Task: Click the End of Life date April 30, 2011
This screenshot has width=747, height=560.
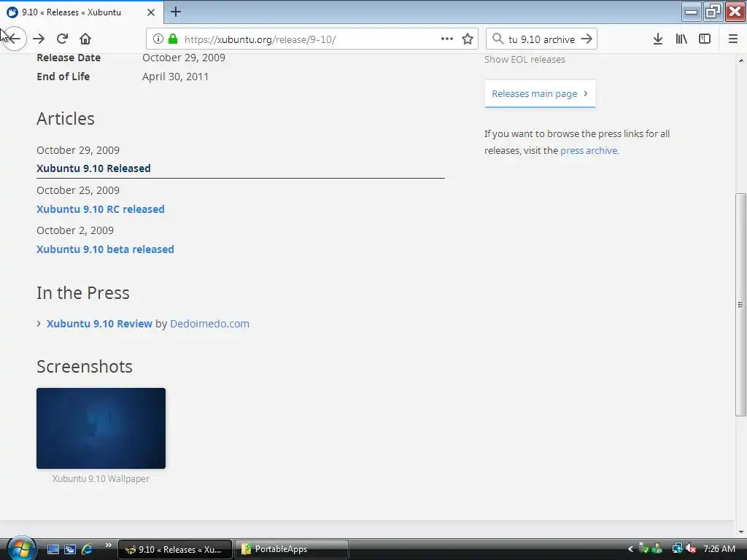Action: point(175,76)
